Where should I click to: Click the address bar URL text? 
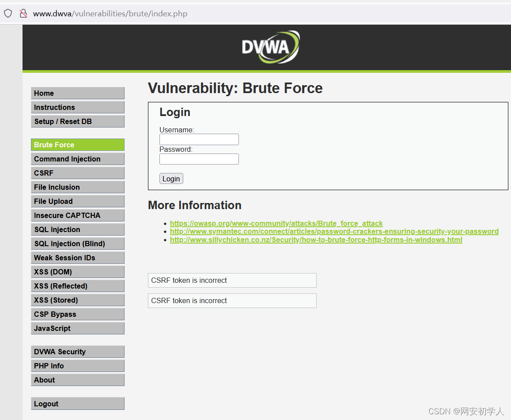pyautogui.click(x=110, y=14)
